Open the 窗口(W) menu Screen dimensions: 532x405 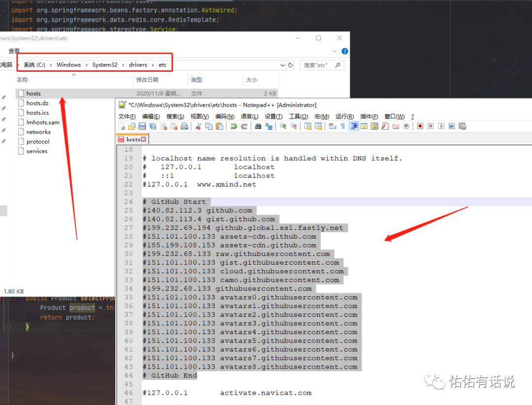[394, 116]
